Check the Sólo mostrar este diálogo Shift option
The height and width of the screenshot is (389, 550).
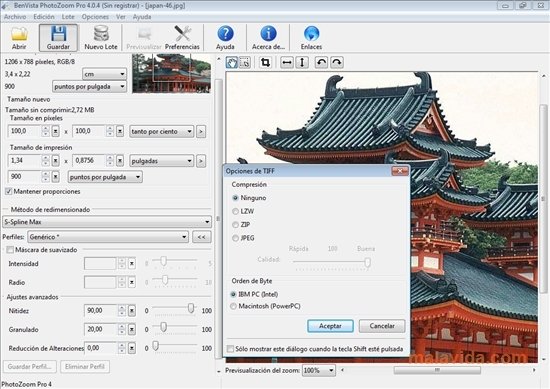[x=230, y=349]
